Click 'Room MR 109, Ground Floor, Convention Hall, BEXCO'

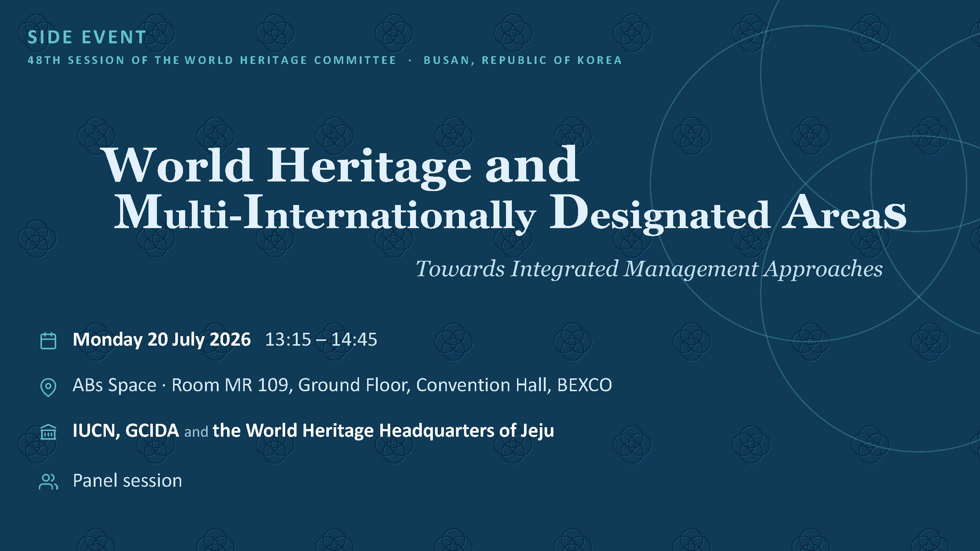392,385
